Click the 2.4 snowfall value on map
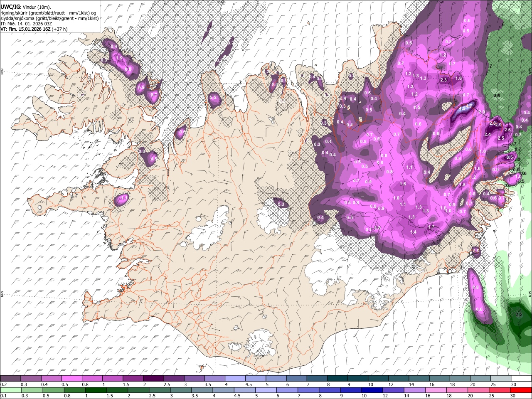532x399 pixels. coord(488,135)
